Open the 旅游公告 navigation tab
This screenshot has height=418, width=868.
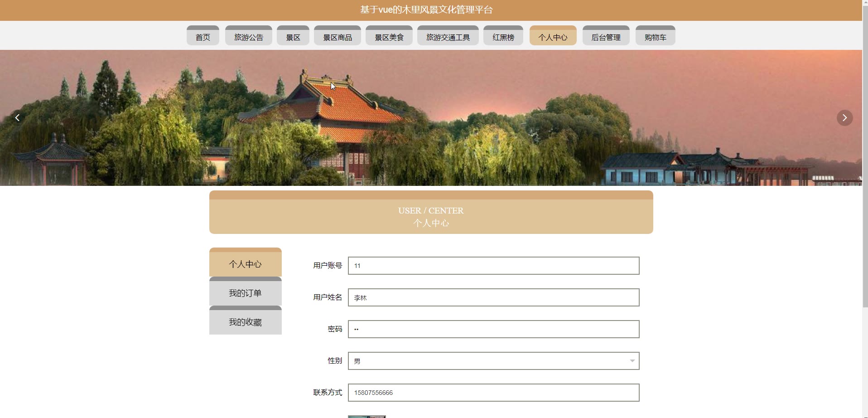(x=249, y=35)
